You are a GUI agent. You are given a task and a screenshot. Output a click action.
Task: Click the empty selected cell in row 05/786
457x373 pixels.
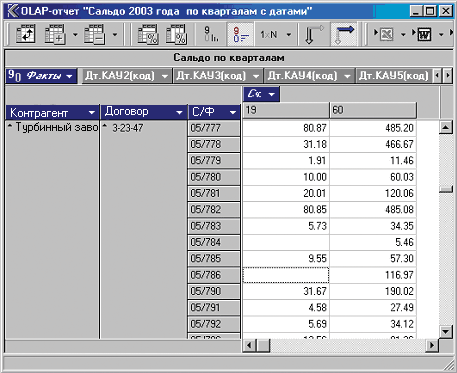point(286,275)
